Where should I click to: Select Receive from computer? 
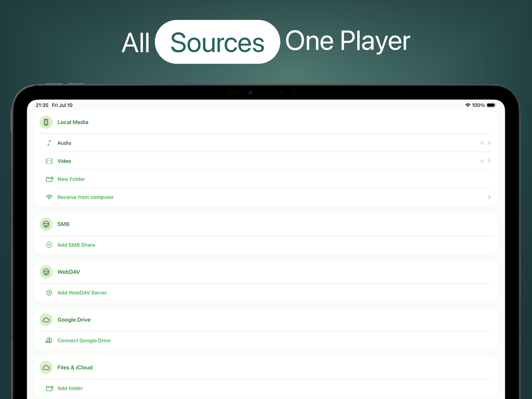point(266,197)
